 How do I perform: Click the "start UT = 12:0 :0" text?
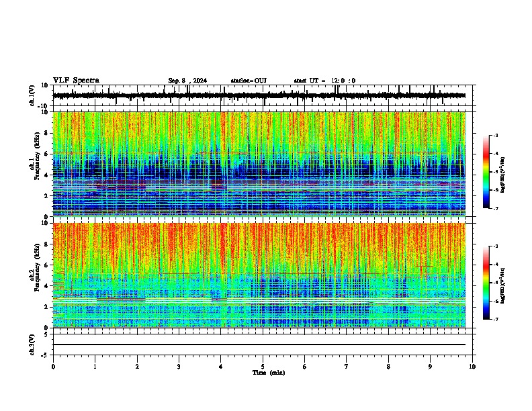tap(324, 81)
